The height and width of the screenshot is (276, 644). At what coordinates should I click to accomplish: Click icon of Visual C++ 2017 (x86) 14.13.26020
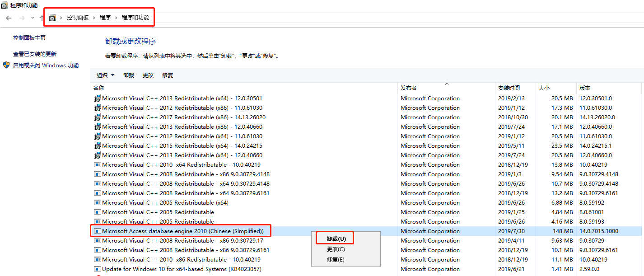(x=97, y=117)
